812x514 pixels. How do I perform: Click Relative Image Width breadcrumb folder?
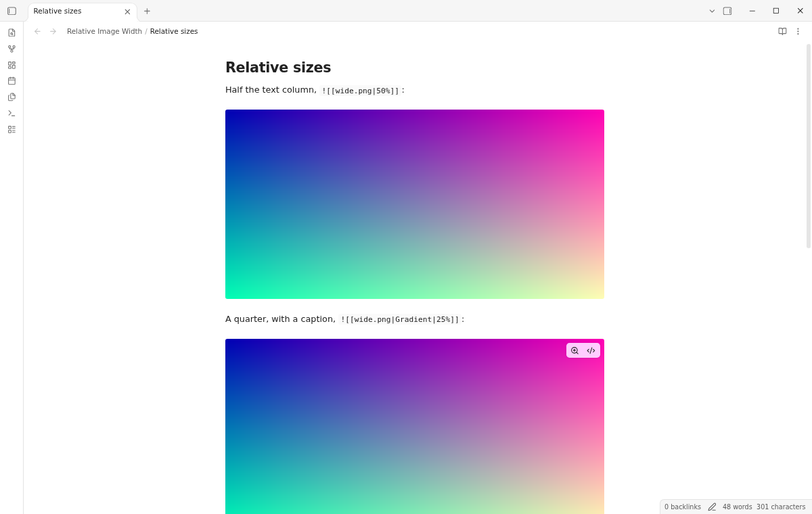(x=104, y=31)
